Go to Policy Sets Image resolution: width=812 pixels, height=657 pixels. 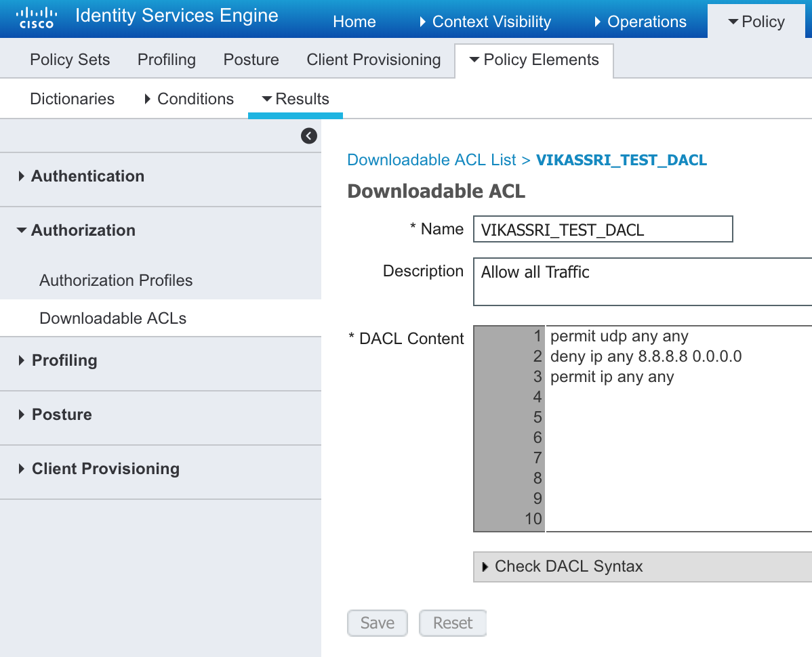click(70, 60)
